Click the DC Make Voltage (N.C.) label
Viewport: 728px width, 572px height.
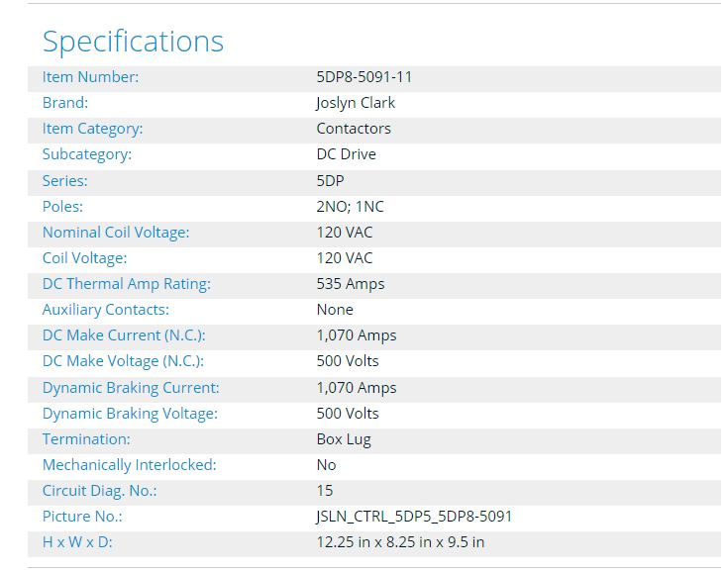click(123, 361)
